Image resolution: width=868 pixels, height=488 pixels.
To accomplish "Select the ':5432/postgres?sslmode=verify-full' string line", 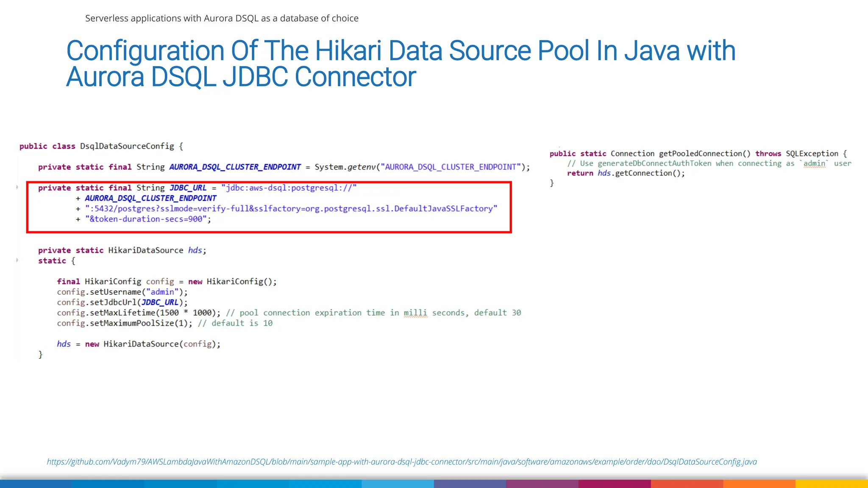I will click(x=287, y=208).
